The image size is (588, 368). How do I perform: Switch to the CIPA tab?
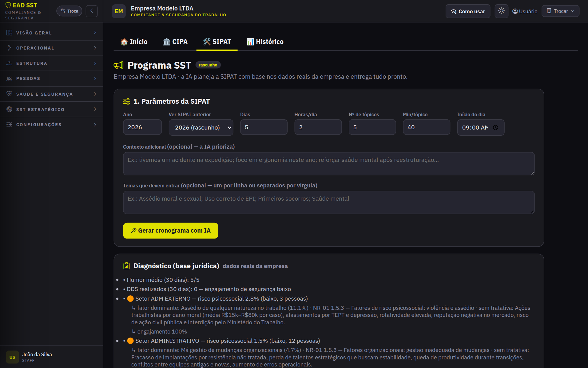(x=175, y=42)
